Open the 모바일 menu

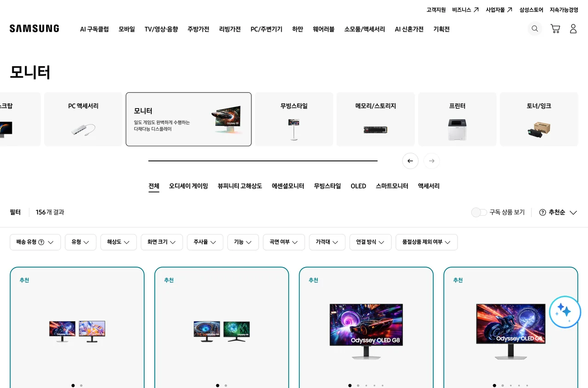pos(127,29)
